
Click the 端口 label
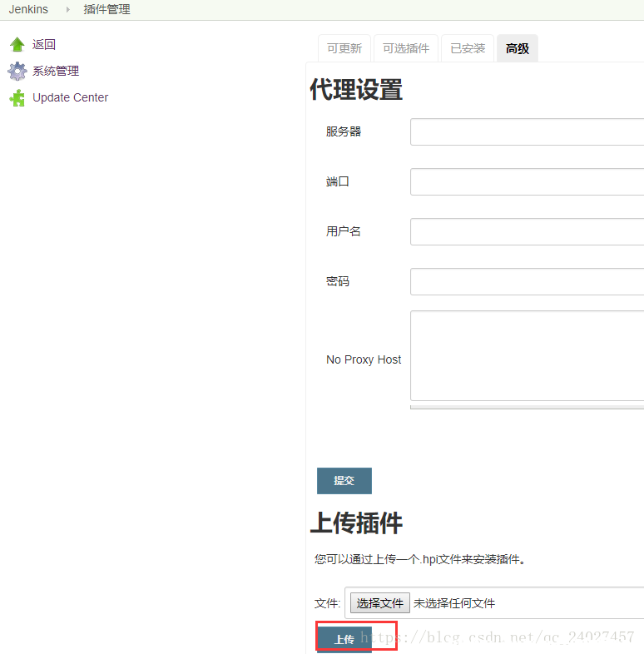(x=338, y=182)
